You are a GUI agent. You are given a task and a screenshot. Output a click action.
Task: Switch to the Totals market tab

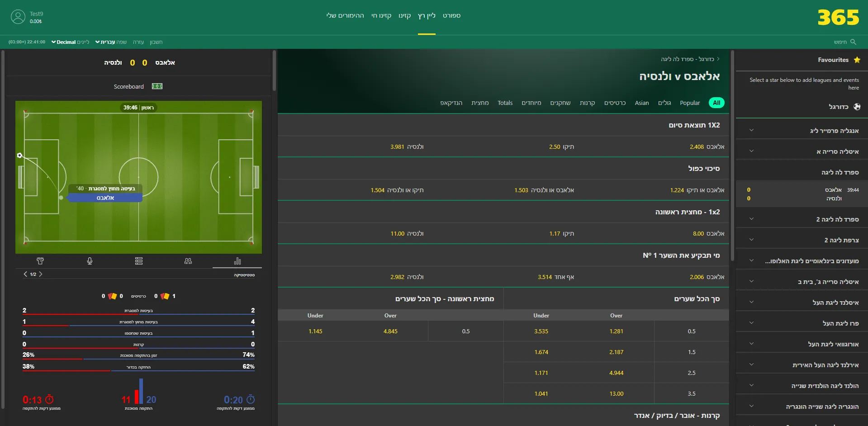pyautogui.click(x=505, y=103)
